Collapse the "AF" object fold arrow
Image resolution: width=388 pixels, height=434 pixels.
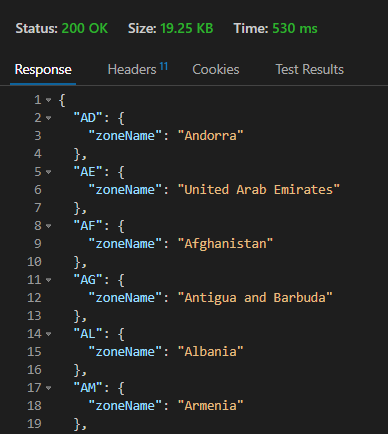[49, 226]
